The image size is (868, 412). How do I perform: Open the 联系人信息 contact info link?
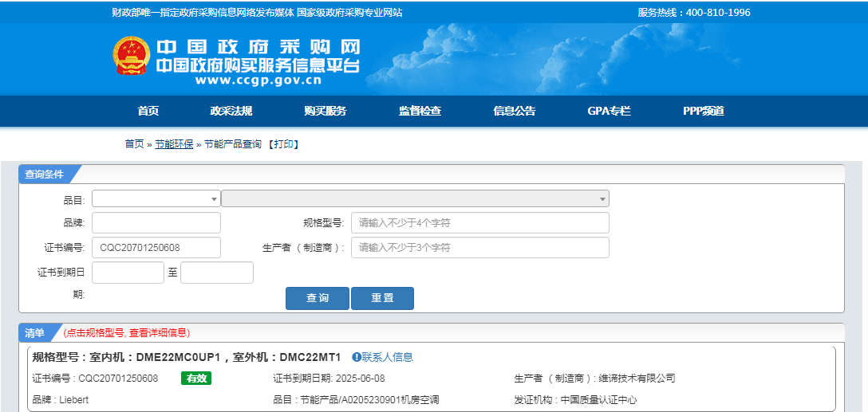point(388,357)
